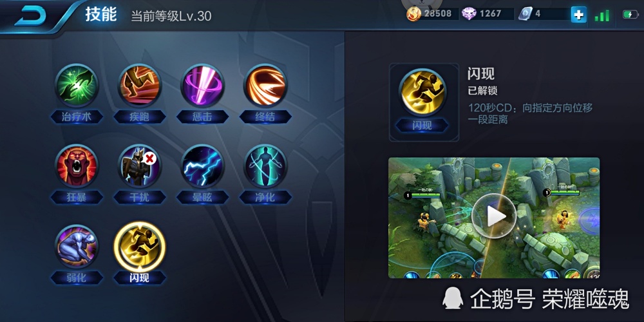
Task: Choose the 惩击 smite skill icon
Action: pos(202,86)
